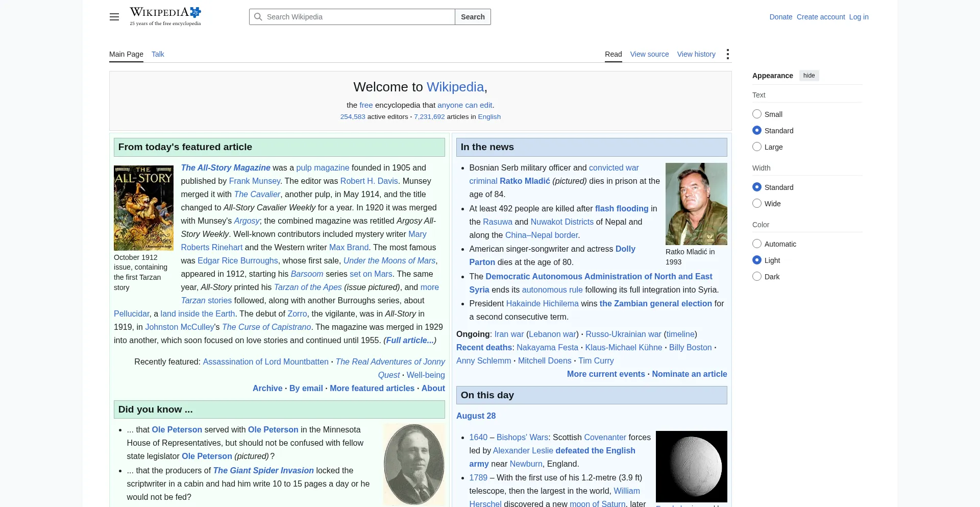Open the Frank Munsey link
The image size is (980, 507).
[x=255, y=181]
